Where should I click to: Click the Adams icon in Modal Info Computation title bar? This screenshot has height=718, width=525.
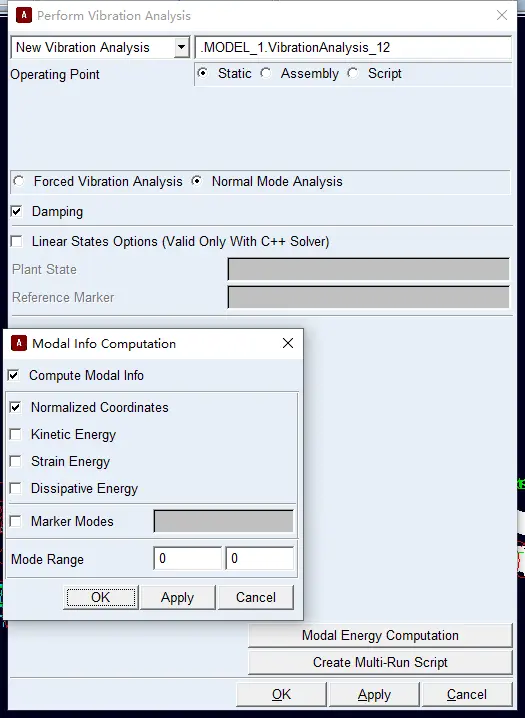click(x=19, y=343)
